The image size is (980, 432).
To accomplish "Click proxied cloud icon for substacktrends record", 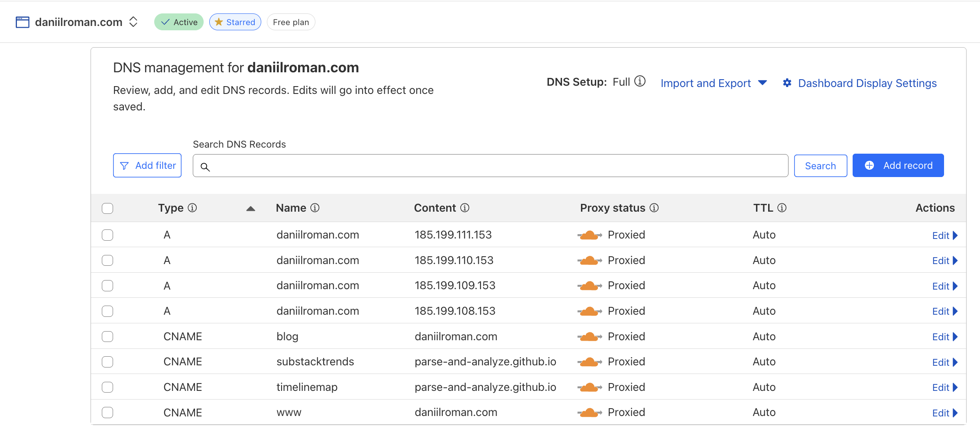I will (590, 362).
